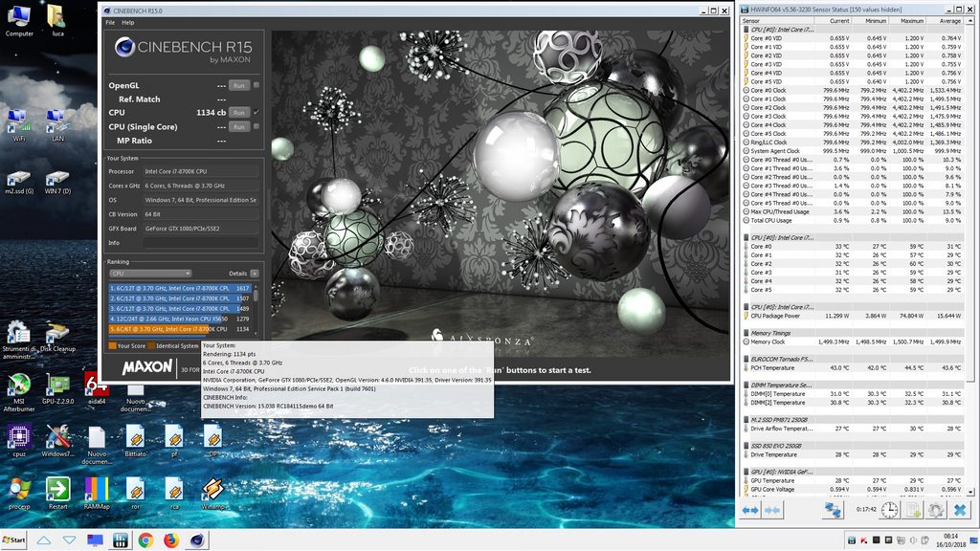Collapse the M.2 SSD PM871 250GB group
The image size is (980, 551).
[746, 420]
